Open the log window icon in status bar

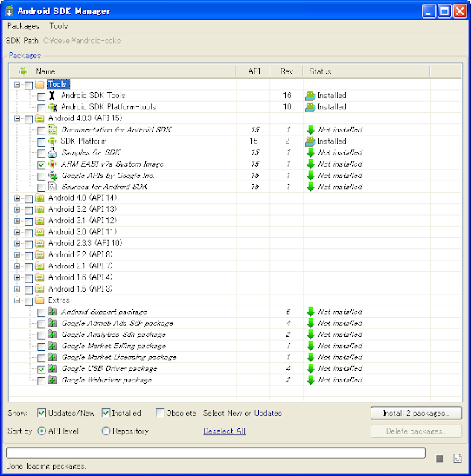[458, 458]
